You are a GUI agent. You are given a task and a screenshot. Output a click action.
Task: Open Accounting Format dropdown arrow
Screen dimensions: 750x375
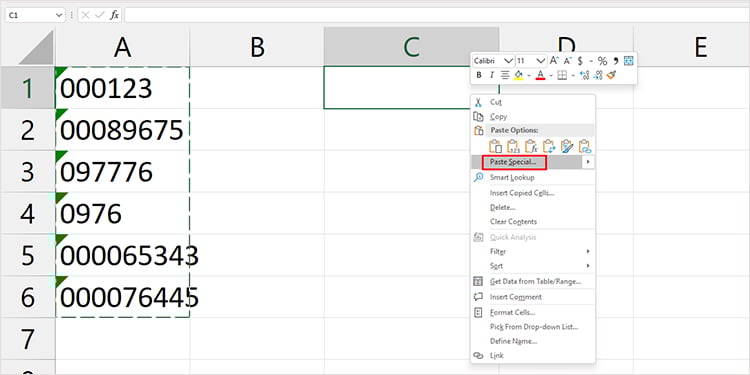(591, 61)
